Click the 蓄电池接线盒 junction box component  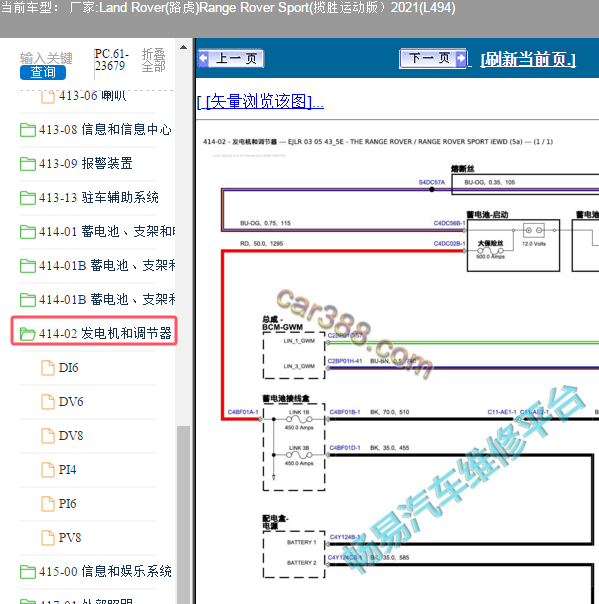tap(294, 447)
